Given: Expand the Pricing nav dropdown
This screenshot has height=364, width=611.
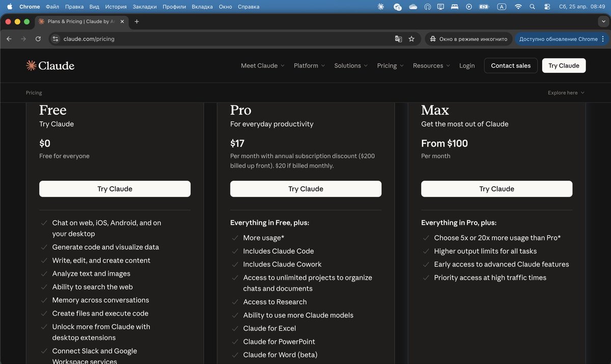Looking at the screenshot, I should pos(390,66).
